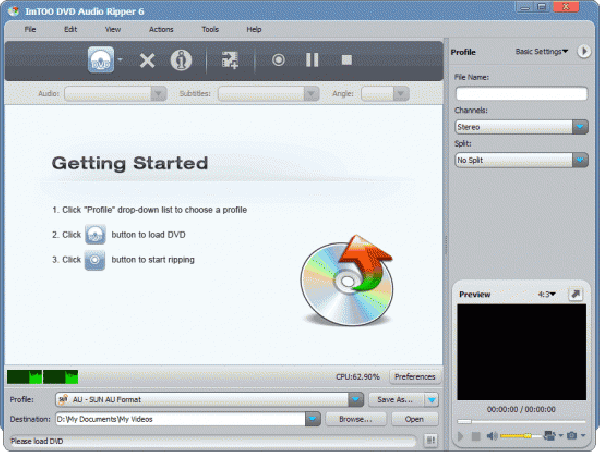Image resolution: width=600 pixels, height=452 pixels.
Task: Expand the Channels Stereo dropdown
Action: pos(579,127)
